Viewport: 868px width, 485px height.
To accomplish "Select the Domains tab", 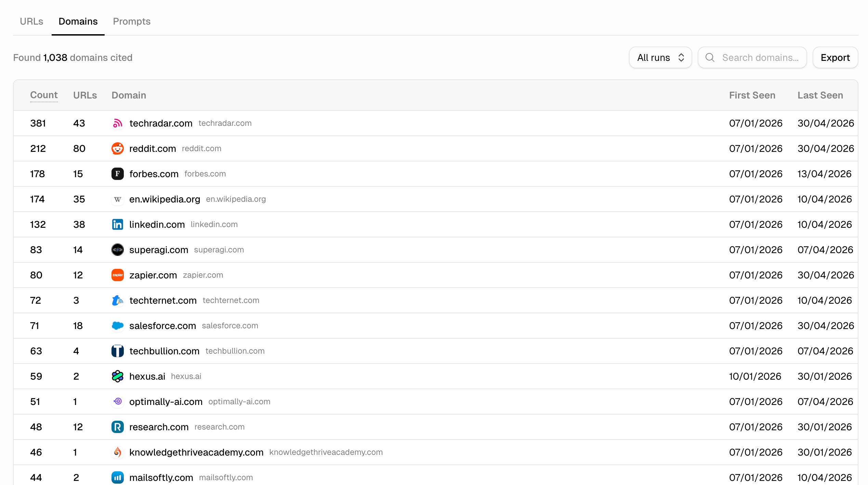I will click(x=78, y=21).
